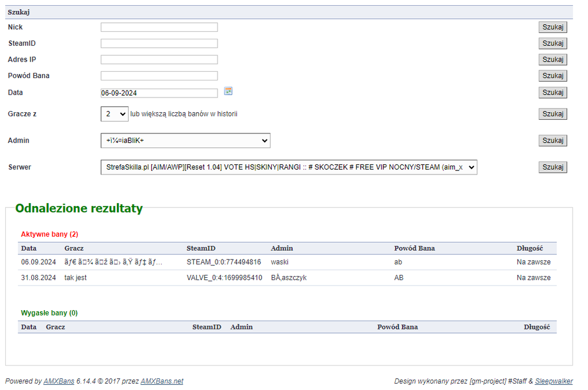Click Szukaj button in the Data row
The height and width of the screenshot is (390, 588).
pyautogui.click(x=553, y=93)
